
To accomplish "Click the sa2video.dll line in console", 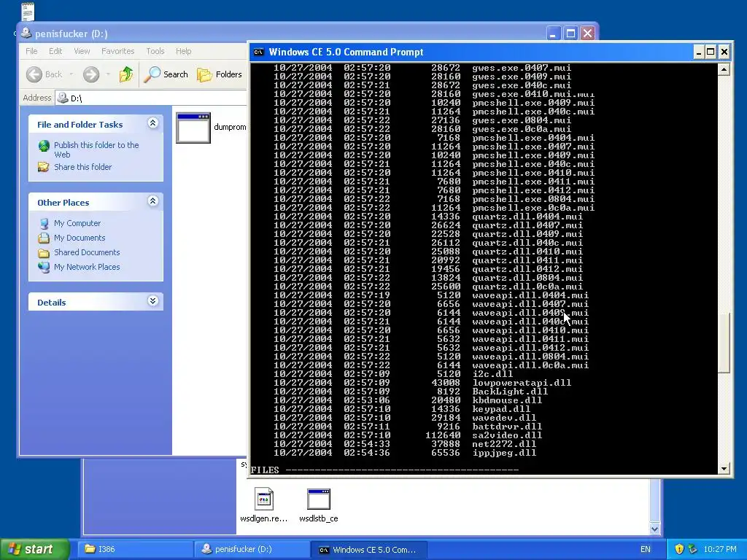I will [x=408, y=435].
